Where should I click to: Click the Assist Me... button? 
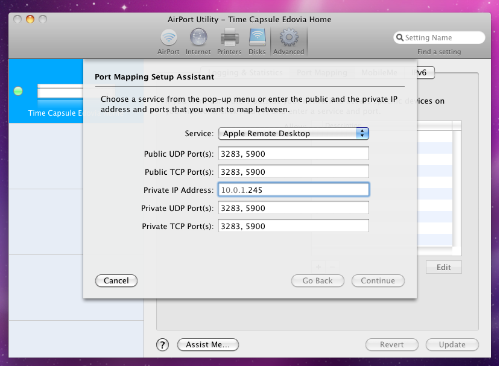click(208, 345)
